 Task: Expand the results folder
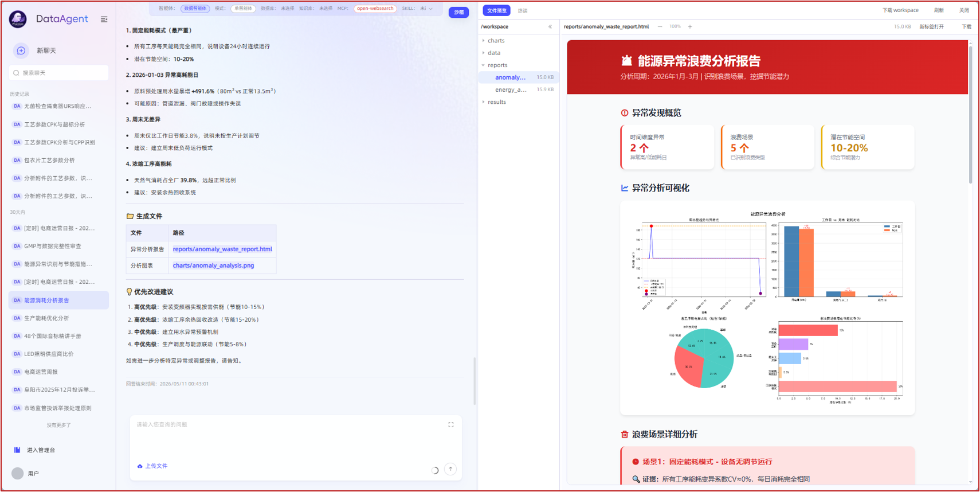coord(497,102)
